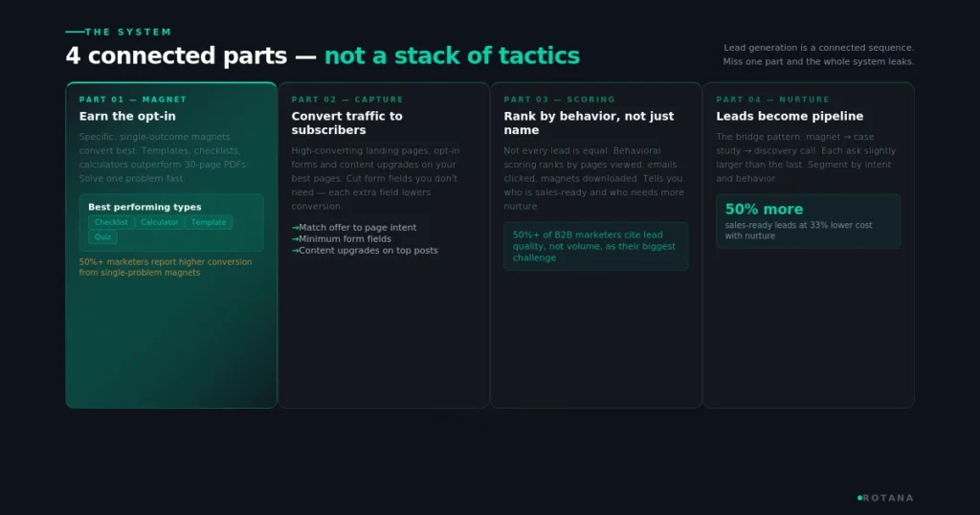Click the ROTANA brand text

888,498
